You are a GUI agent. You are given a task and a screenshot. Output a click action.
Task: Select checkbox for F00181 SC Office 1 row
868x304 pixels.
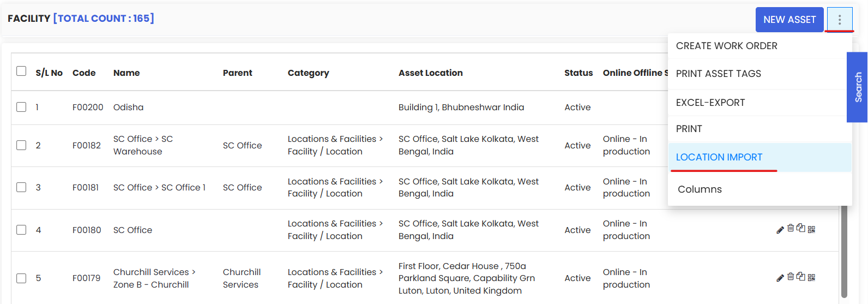21,187
